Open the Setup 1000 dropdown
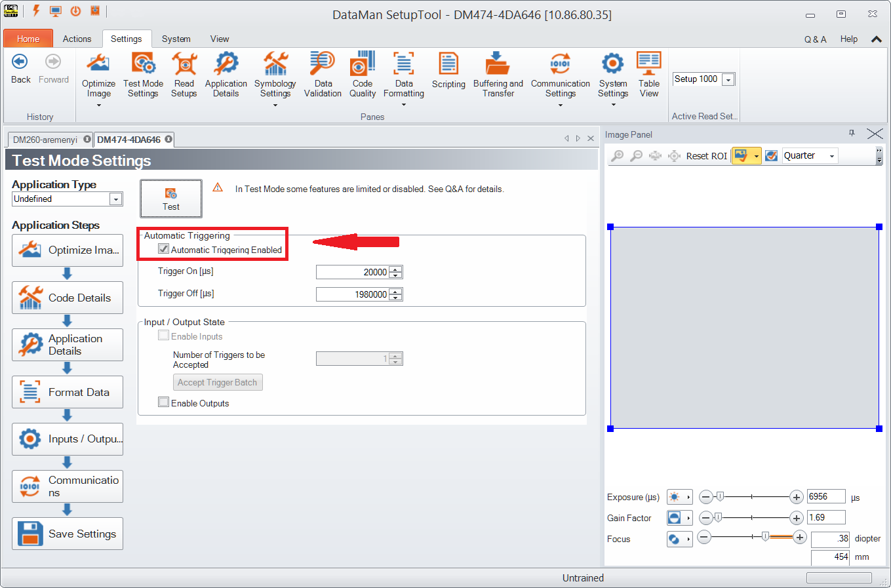This screenshot has height=588, width=891. pyautogui.click(x=728, y=80)
